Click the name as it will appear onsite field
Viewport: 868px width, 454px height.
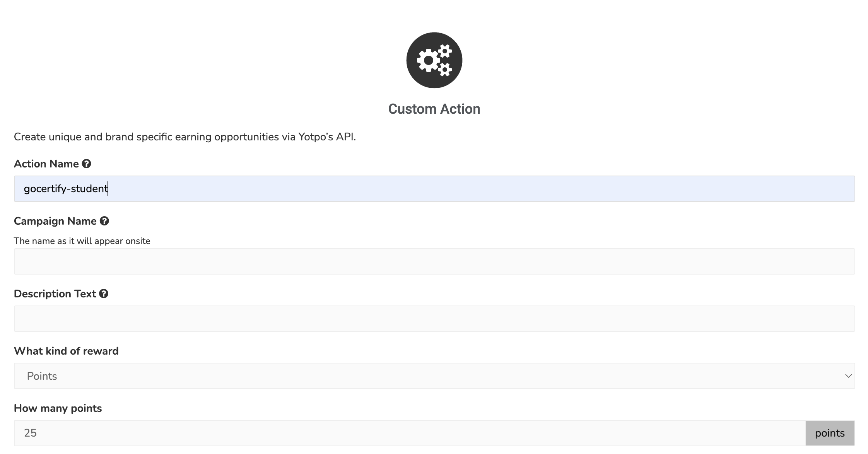pos(434,261)
